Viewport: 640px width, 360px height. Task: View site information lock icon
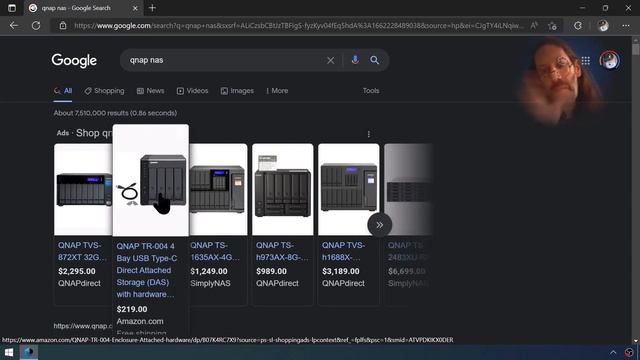[x=63, y=26]
